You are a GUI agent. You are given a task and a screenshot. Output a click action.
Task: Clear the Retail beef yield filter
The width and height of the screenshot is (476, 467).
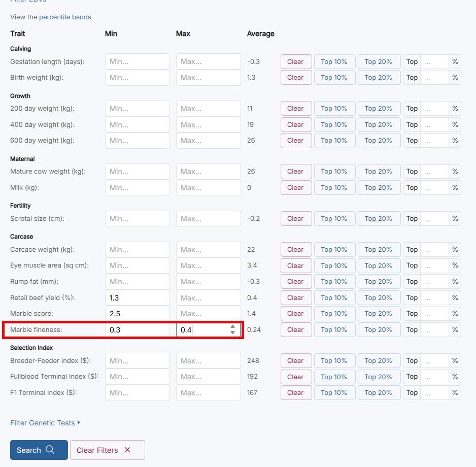[296, 297]
